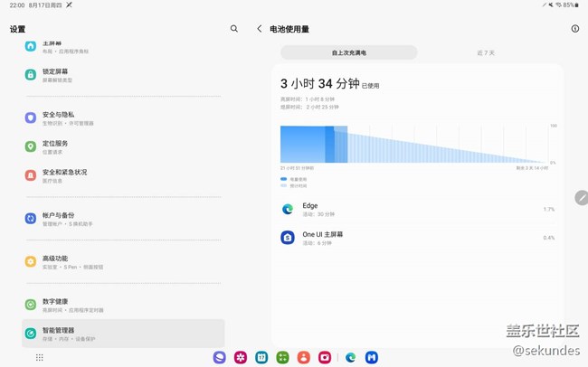Open the calendar app in taskbar

coord(261,357)
